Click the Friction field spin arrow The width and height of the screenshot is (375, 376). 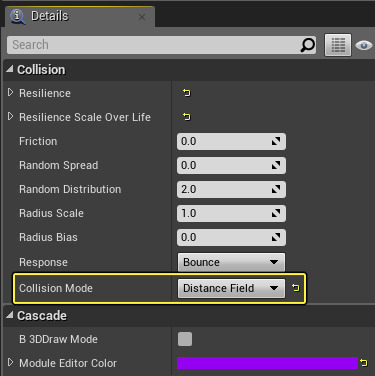(276, 141)
